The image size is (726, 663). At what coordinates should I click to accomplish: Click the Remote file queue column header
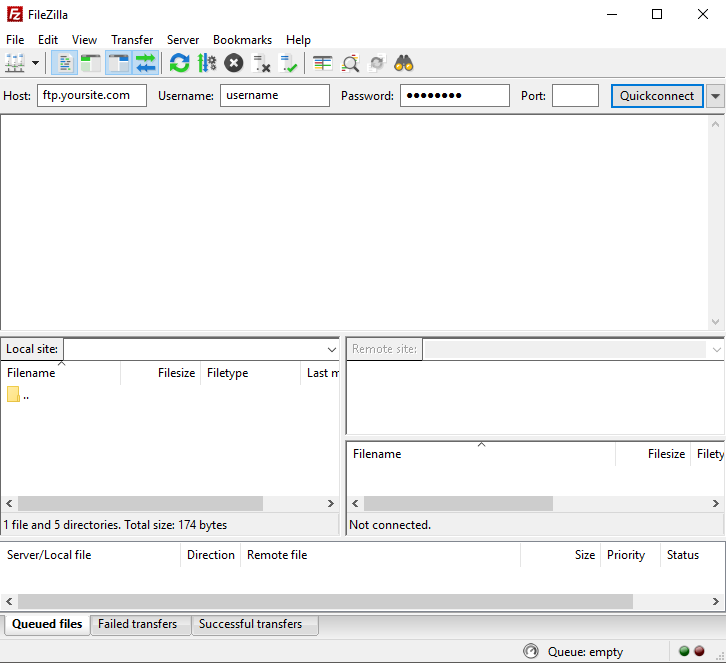pos(381,555)
